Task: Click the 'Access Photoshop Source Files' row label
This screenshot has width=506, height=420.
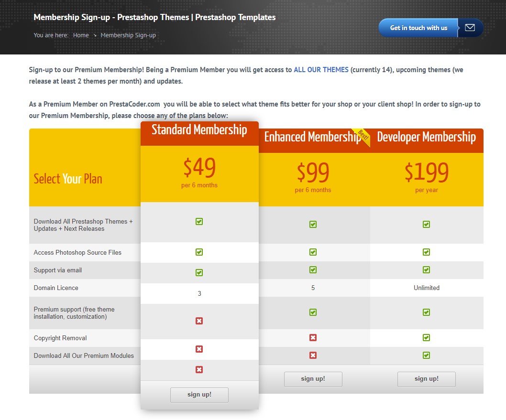Action: coord(77,252)
